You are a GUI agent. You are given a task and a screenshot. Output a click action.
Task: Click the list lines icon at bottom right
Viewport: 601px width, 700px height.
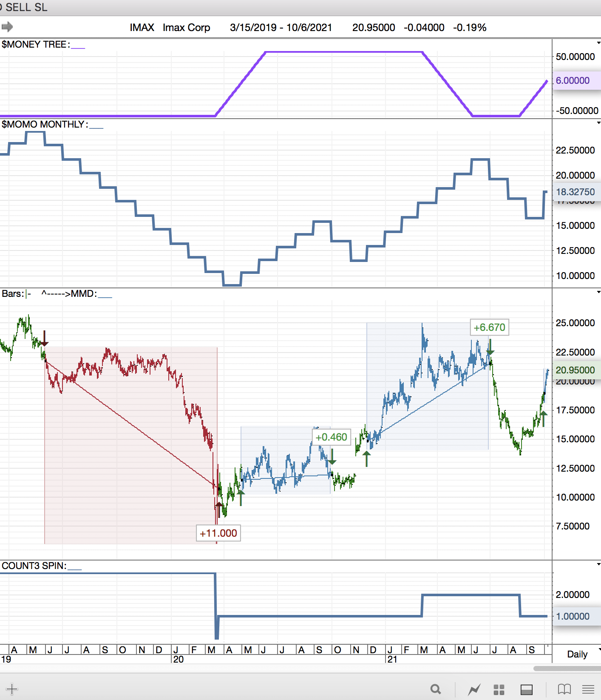coord(588,689)
